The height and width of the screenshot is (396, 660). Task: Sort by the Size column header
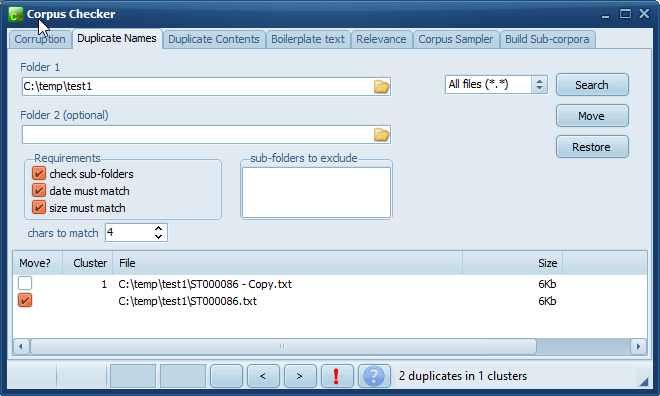[x=513, y=263]
